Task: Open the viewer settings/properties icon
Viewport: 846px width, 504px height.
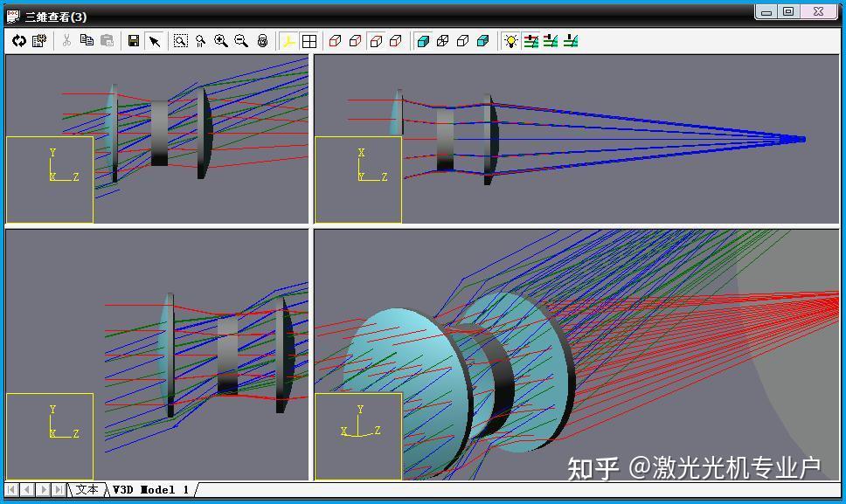Action: [38, 40]
